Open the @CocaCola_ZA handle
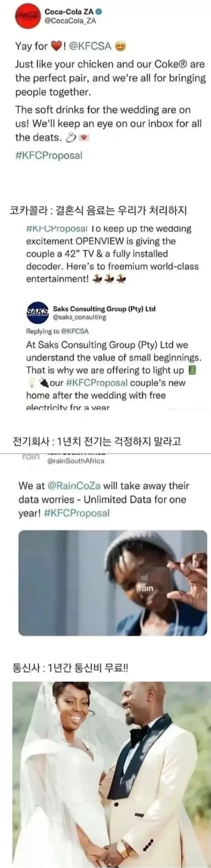The height and width of the screenshot is (868, 211). (70, 21)
